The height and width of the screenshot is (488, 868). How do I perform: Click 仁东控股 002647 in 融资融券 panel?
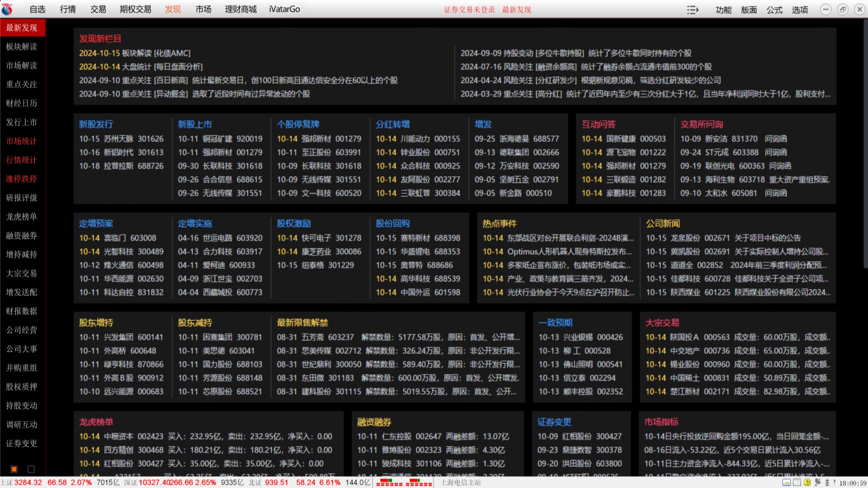[x=433, y=436]
